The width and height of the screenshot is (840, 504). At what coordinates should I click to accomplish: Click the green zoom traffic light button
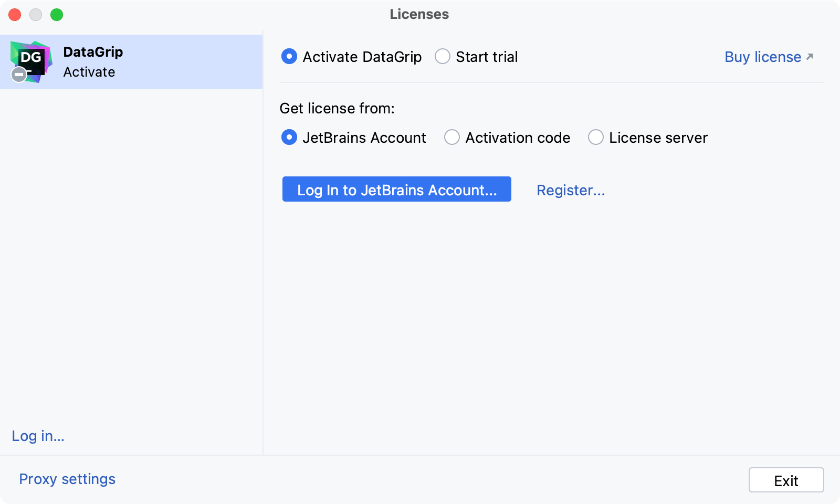(x=56, y=15)
